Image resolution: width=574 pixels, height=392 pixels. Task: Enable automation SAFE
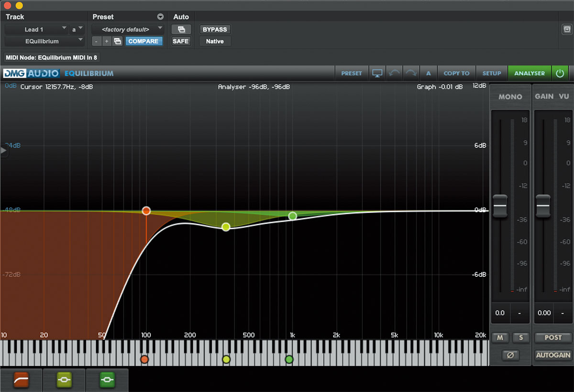click(181, 41)
